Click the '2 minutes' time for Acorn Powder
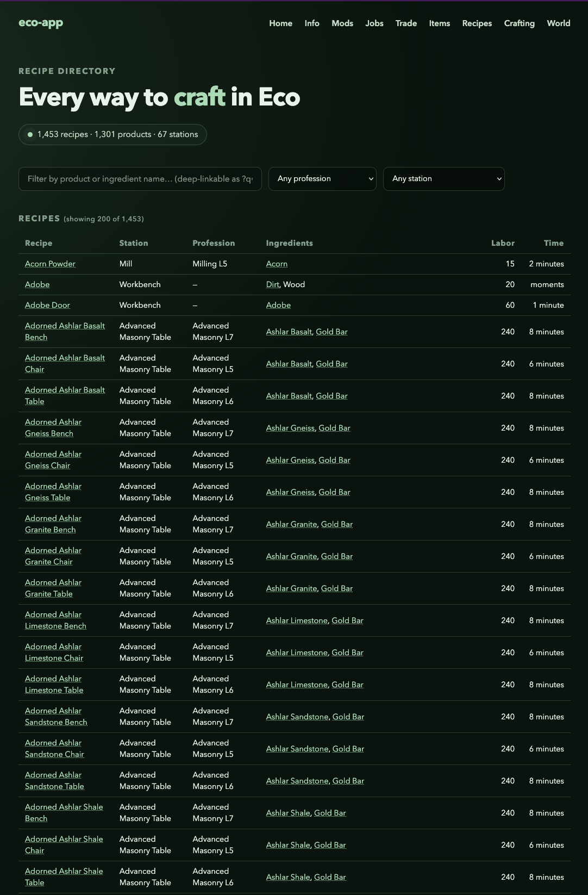The width and height of the screenshot is (588, 895). point(547,264)
